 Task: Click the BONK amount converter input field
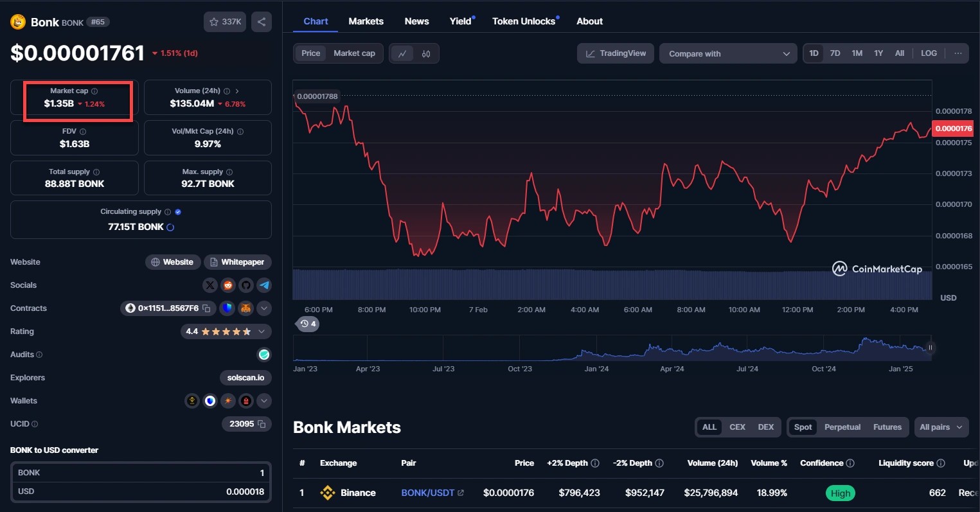[x=141, y=473]
